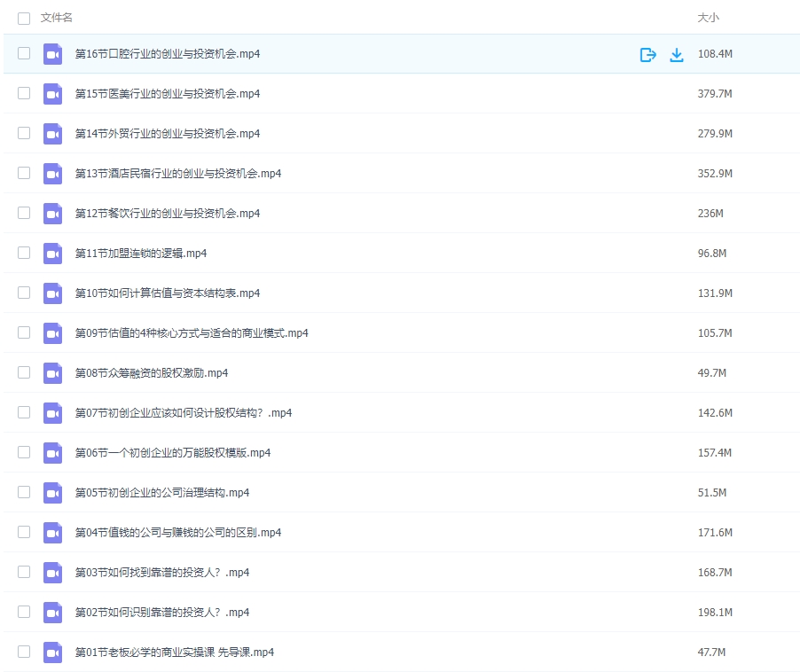This screenshot has width=800, height=672.
Task: Check the checkbox for 第11节加盟连锁 file
Action: (24, 253)
